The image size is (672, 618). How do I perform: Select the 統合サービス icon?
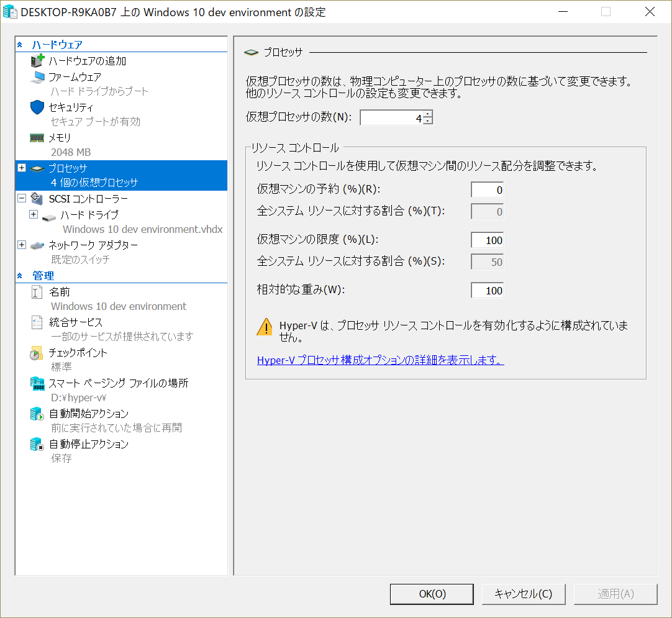click(x=38, y=322)
